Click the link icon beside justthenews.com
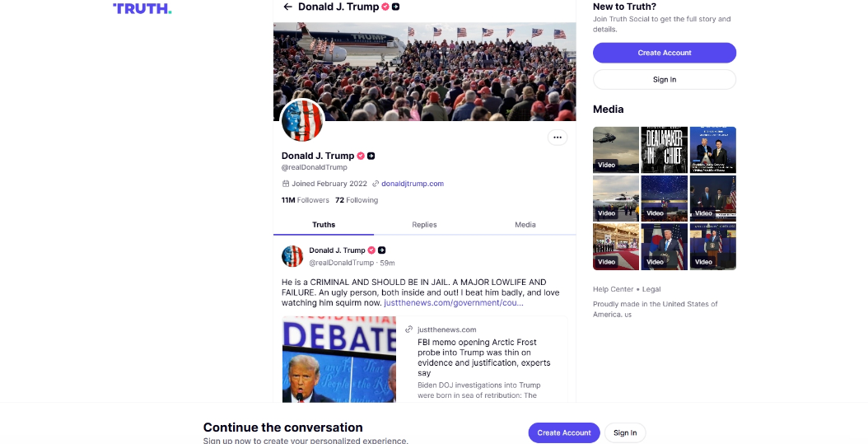 coord(408,329)
